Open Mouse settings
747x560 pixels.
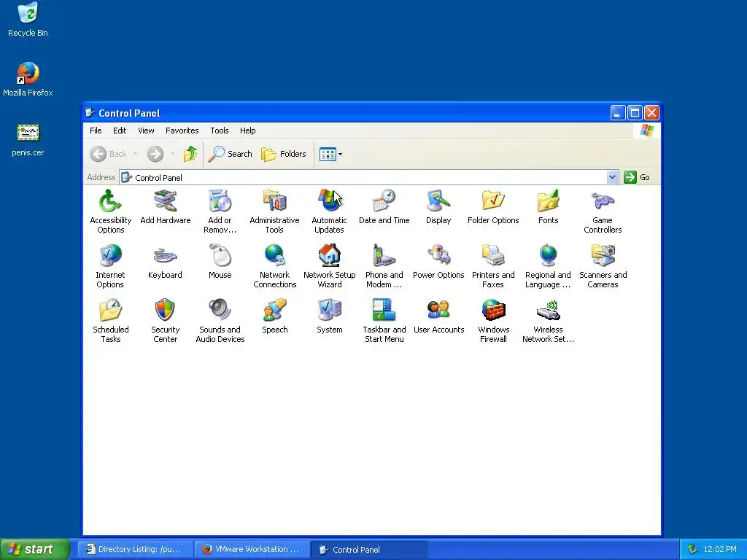pyautogui.click(x=220, y=262)
